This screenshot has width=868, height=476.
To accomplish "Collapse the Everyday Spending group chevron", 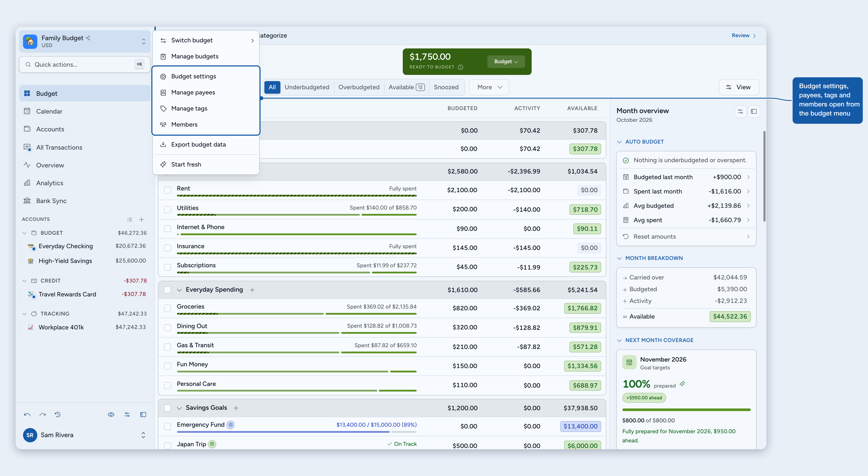I will (x=179, y=290).
